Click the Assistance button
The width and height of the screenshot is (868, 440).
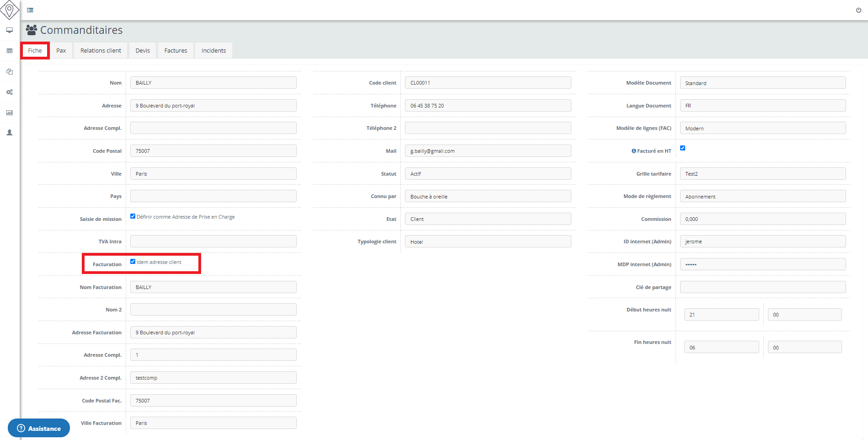(39, 428)
